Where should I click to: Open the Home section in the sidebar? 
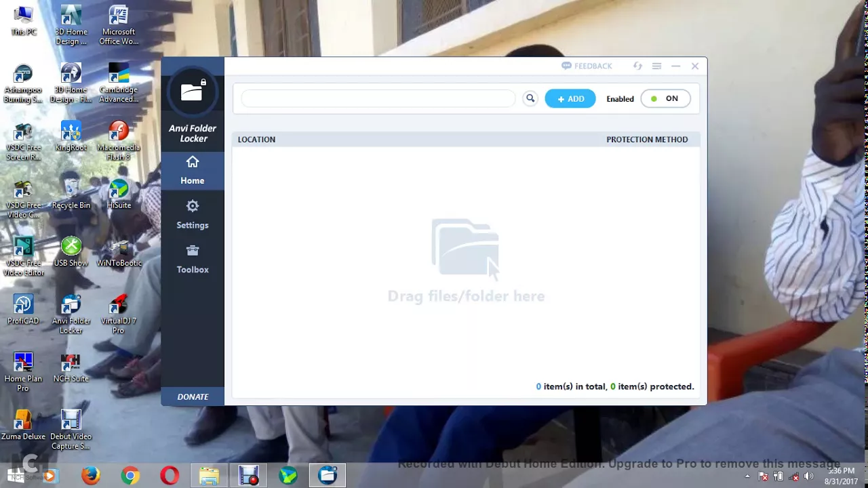point(193,170)
